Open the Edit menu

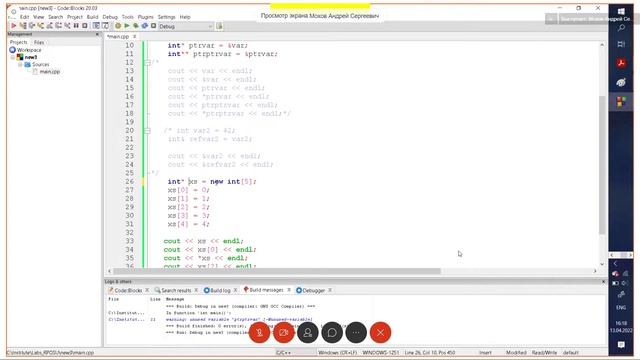(24, 17)
